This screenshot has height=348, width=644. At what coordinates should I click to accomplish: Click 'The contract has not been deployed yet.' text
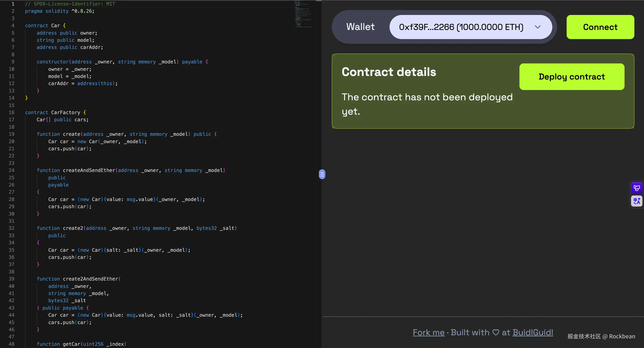427,104
